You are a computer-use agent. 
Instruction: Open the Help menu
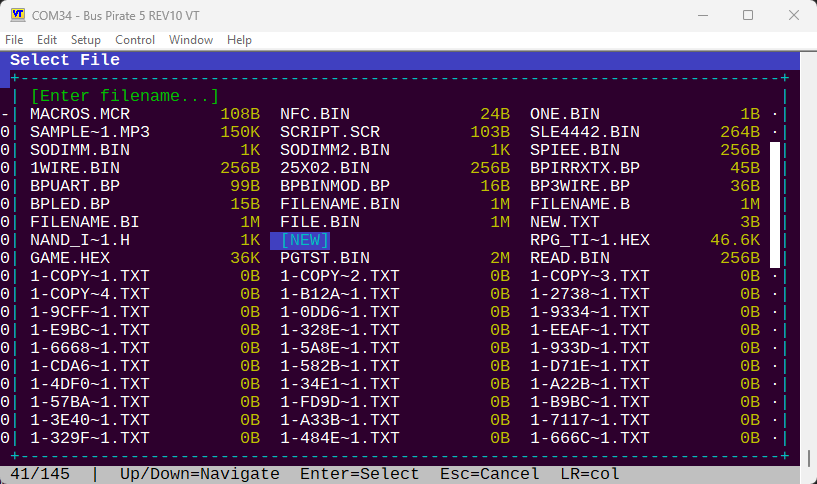tap(239, 40)
